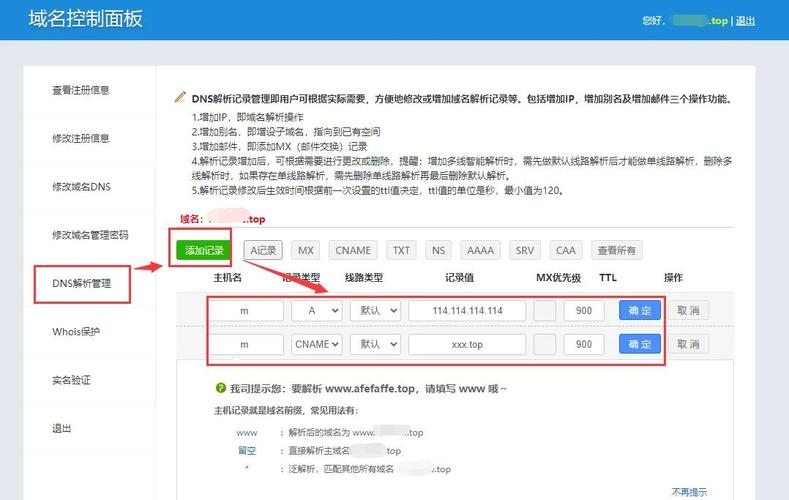Click the green question mark hint icon
789x500 pixels.
click(220, 388)
